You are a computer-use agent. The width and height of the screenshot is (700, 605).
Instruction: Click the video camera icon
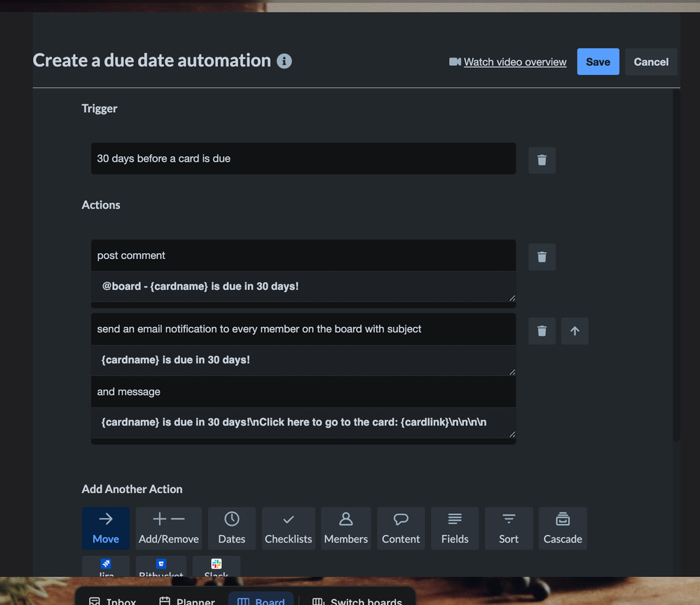(455, 62)
